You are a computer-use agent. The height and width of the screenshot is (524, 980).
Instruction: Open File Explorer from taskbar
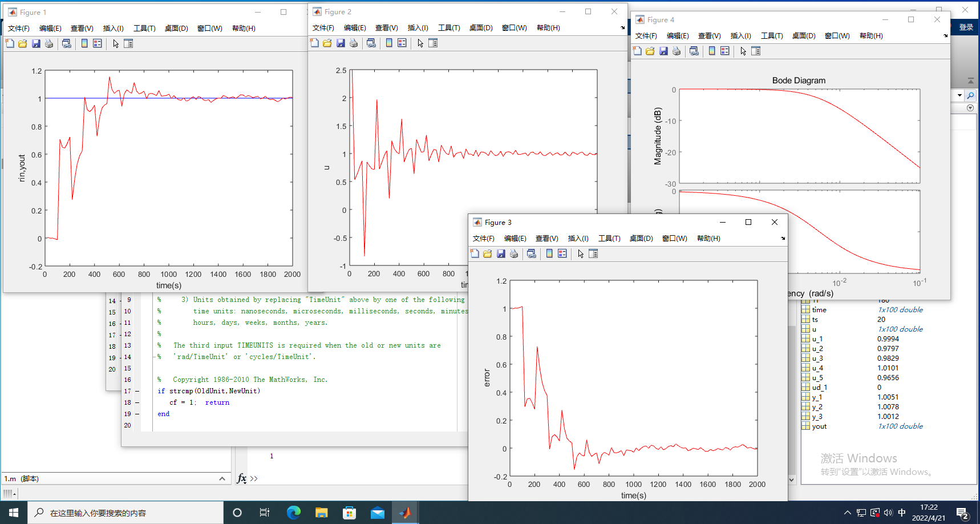[322, 513]
